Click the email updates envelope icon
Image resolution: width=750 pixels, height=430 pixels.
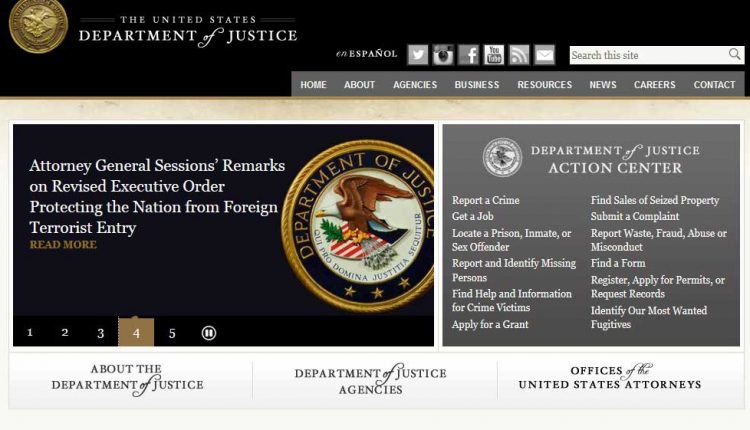[545, 55]
